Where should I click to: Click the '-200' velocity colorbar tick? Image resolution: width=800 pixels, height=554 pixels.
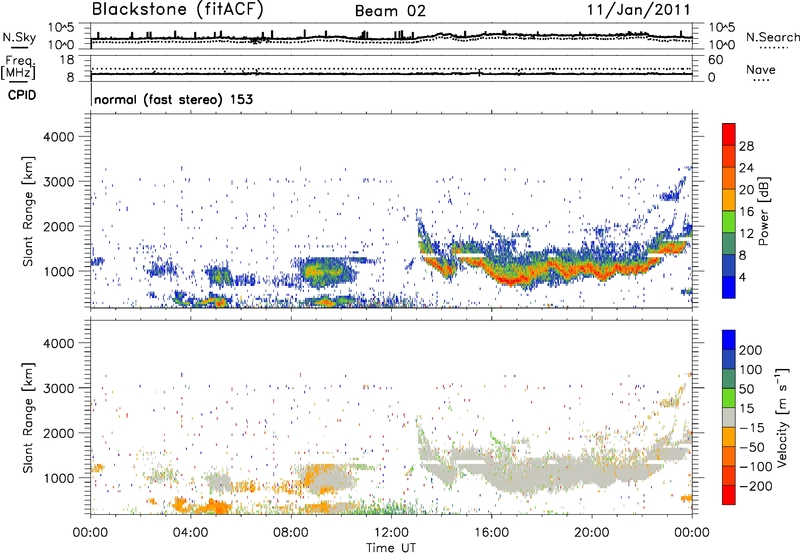pos(756,486)
